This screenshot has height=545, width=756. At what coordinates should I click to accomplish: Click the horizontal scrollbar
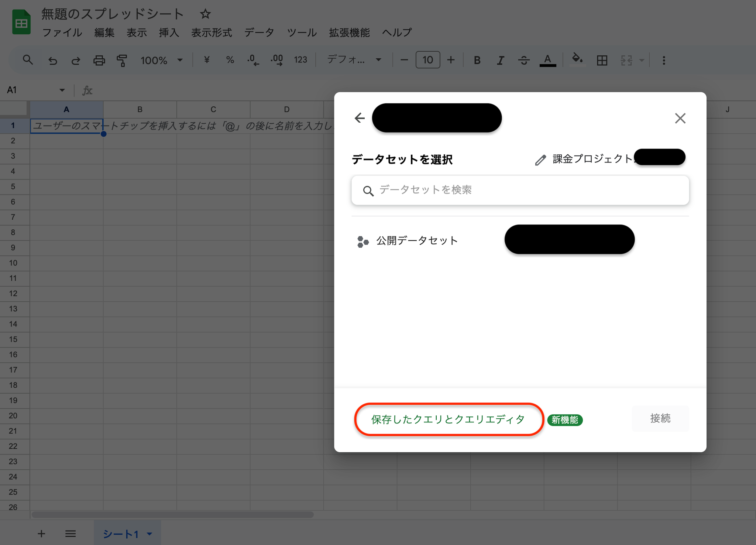coord(173,515)
